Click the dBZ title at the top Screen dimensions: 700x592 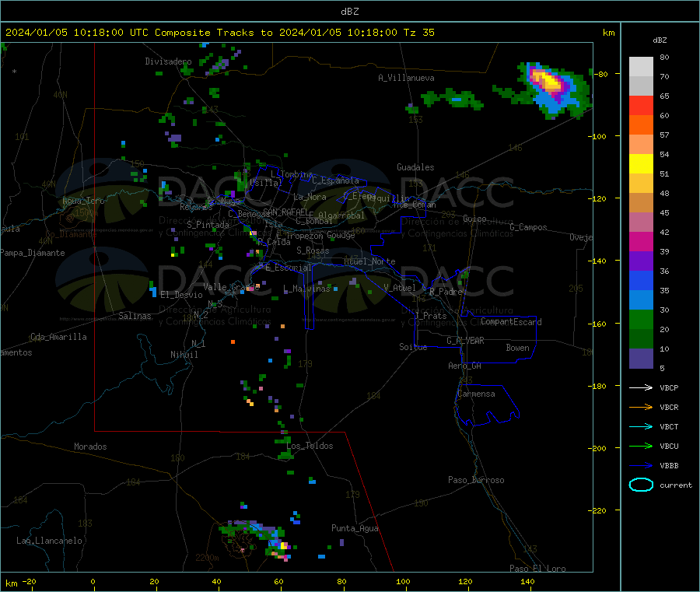349,12
